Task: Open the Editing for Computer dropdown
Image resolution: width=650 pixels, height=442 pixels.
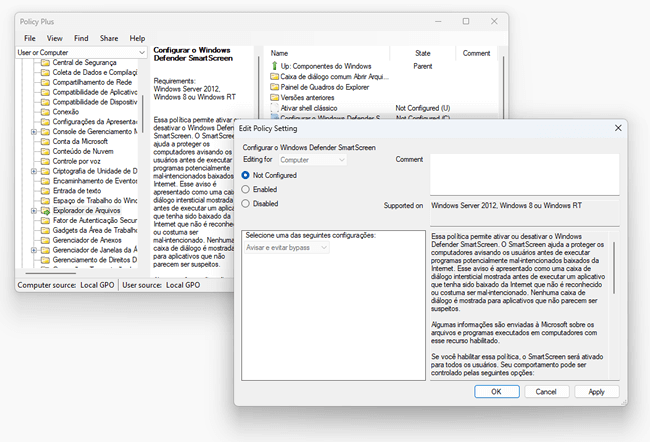Action: click(313, 160)
